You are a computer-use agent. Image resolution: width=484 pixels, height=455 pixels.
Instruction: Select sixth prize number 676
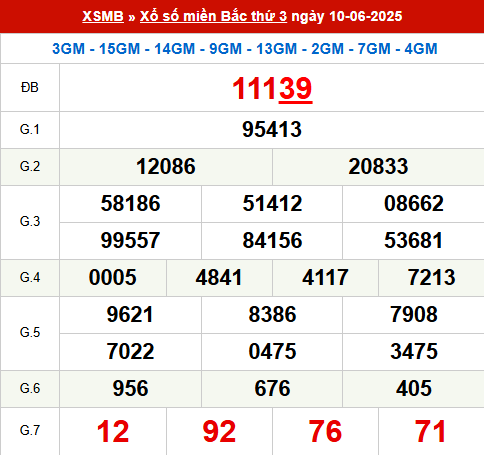tap(272, 388)
